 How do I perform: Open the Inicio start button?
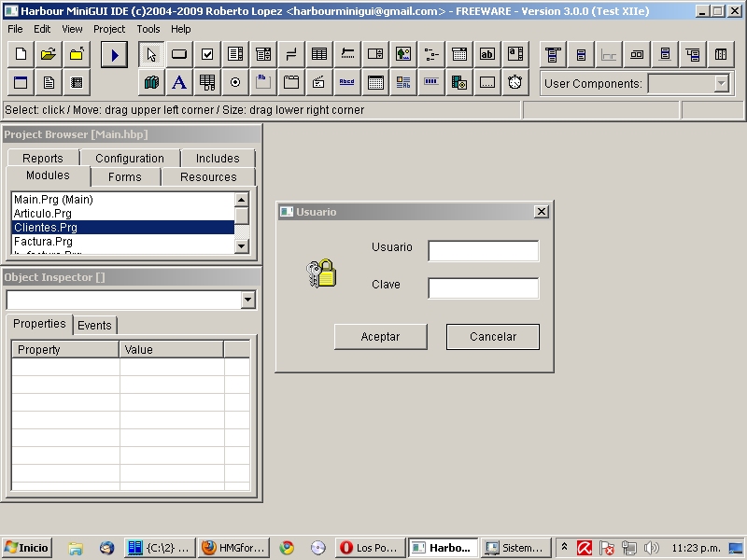(x=27, y=548)
